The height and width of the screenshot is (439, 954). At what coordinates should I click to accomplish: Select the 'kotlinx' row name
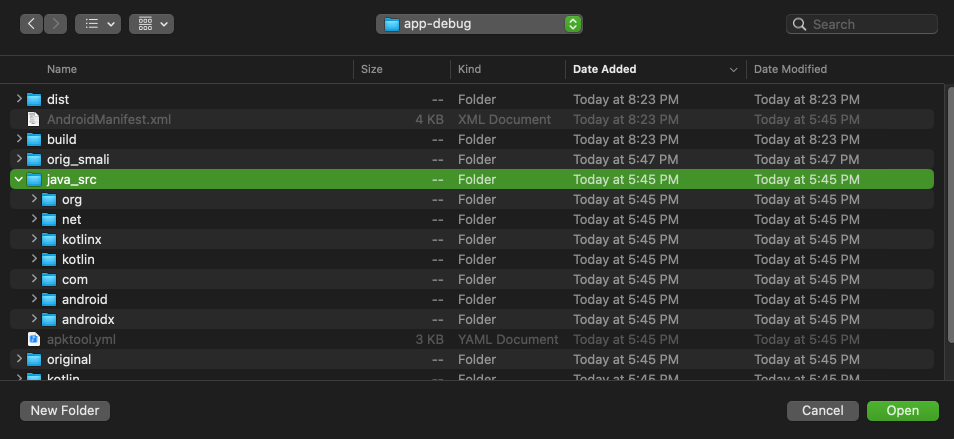(82, 240)
